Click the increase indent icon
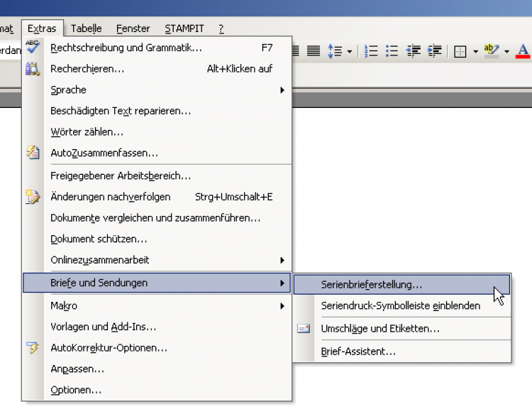 tap(434, 51)
